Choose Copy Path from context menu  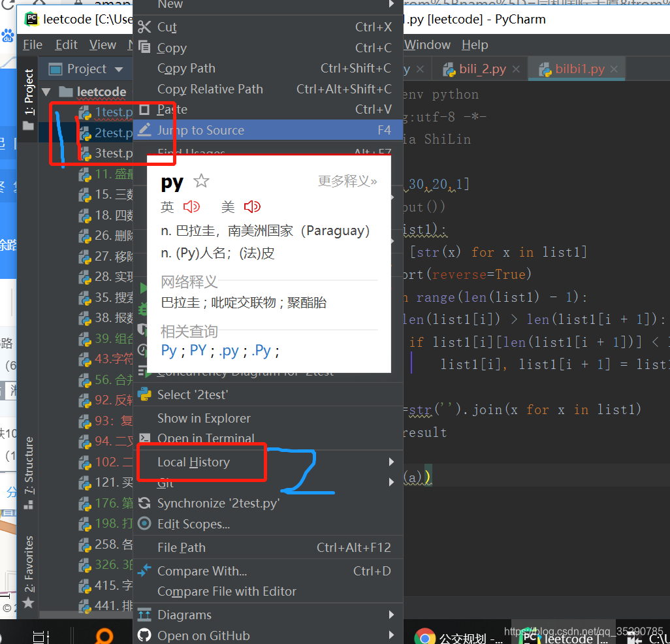(268, 69)
